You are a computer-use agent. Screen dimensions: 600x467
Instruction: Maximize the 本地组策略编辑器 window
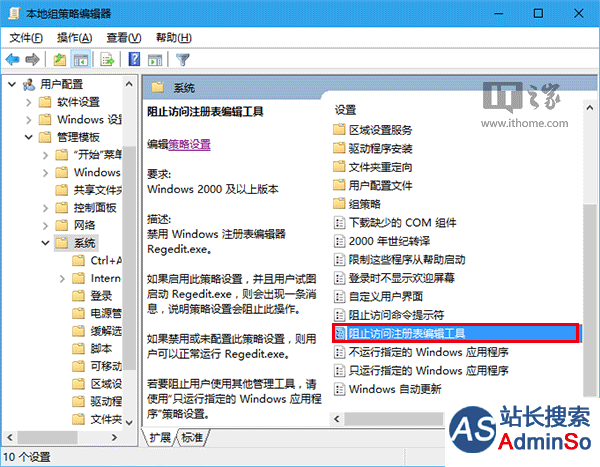point(538,13)
